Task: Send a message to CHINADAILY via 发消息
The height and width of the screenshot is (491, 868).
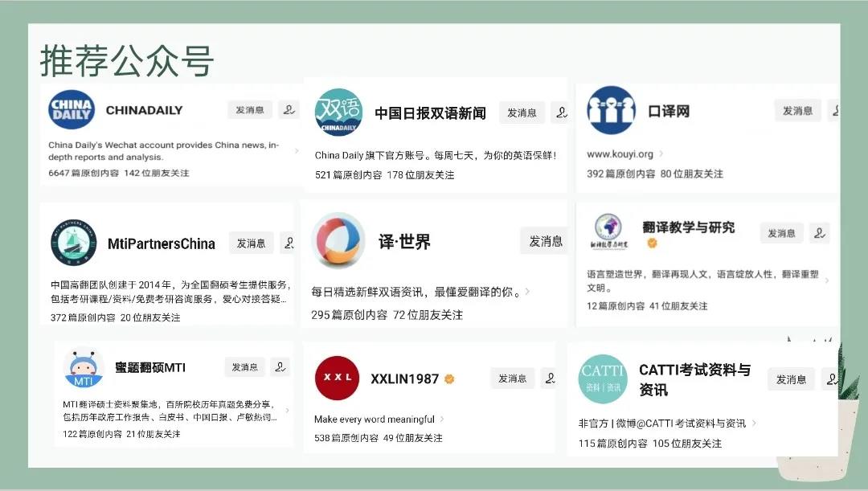Action: click(250, 110)
